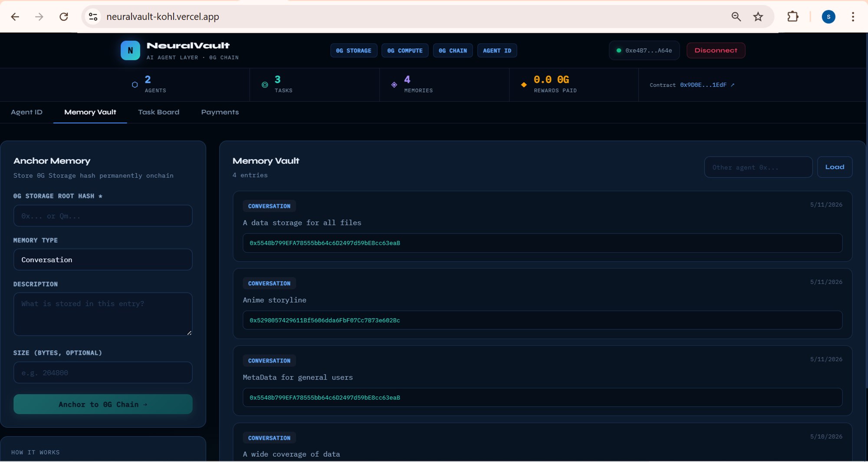Screen dimensions: 868x462
Task: Click 'A wide coverage of data' text
Action: [x=291, y=454]
